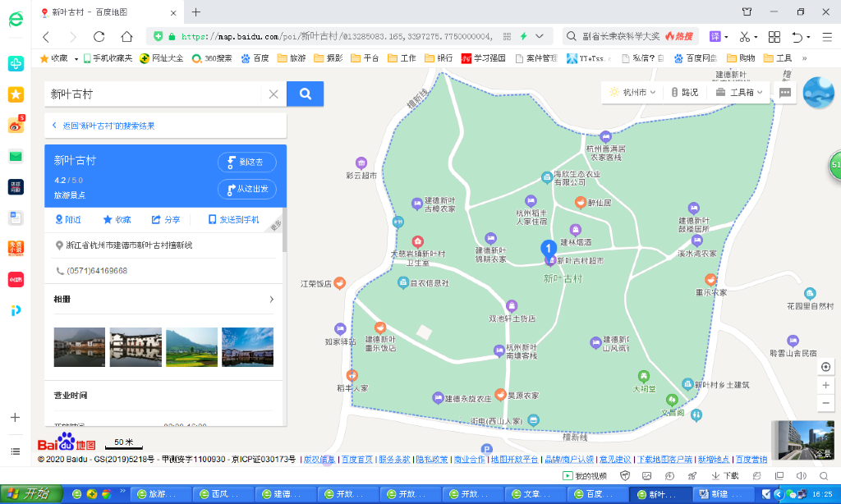
Task: Start route using 从这出发 button
Action: (246, 189)
